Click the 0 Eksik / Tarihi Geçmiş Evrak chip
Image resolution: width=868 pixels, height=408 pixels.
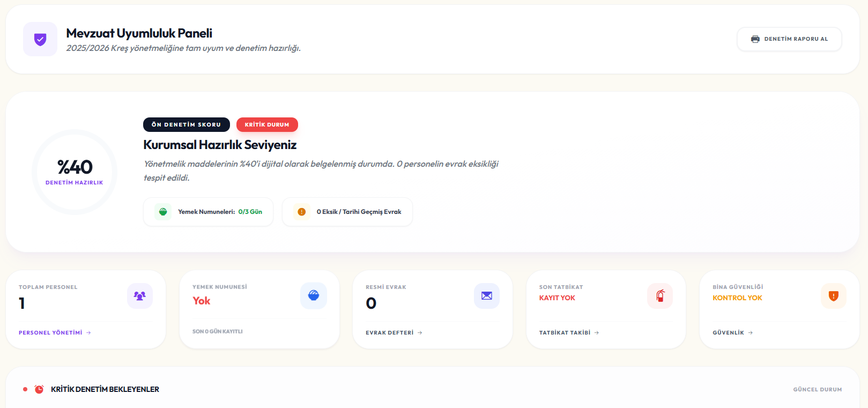347,212
